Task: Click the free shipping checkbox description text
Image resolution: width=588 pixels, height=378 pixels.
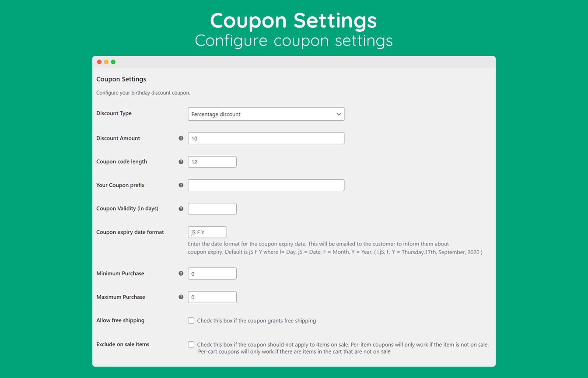Action: [x=256, y=321]
